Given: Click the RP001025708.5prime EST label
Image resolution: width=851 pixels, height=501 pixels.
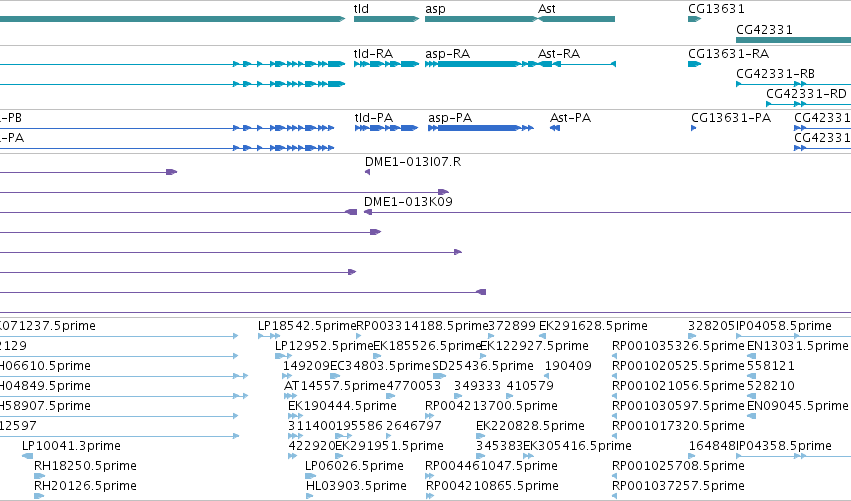Looking at the screenshot, I should click(x=678, y=465).
